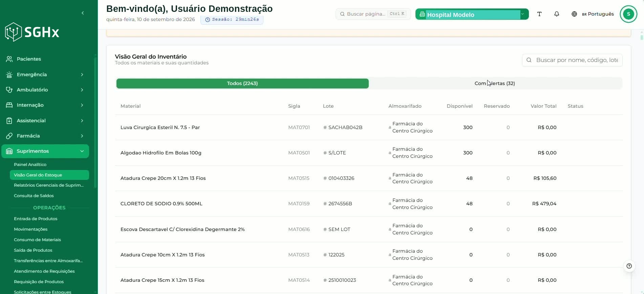Select Visão Geral do Estoque

point(49,175)
